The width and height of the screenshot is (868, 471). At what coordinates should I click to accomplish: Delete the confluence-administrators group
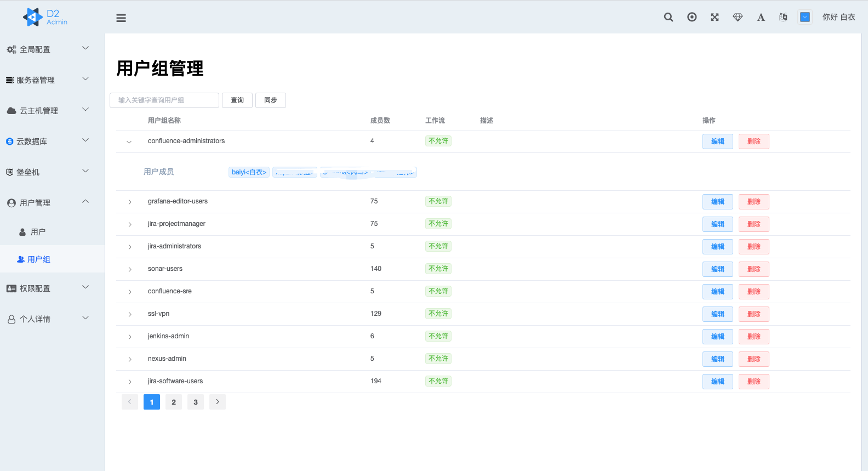pos(754,141)
